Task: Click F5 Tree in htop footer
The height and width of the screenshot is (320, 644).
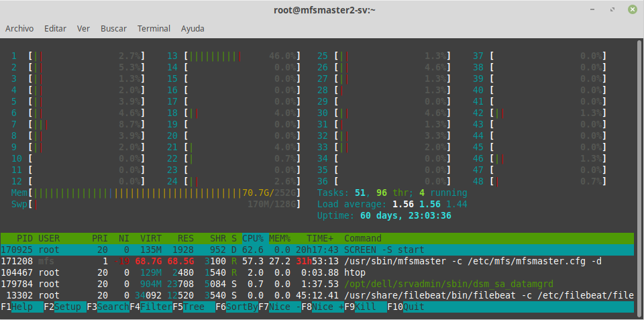Action: click(x=194, y=307)
